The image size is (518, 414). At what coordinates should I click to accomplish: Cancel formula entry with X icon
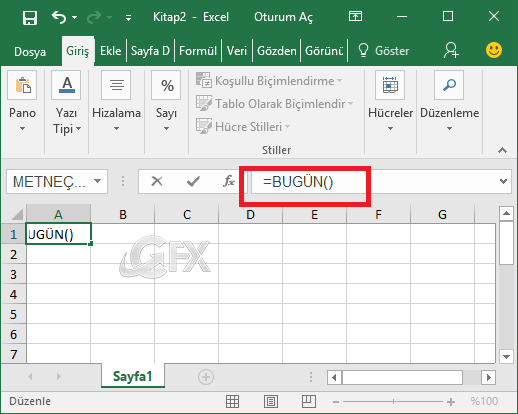click(x=157, y=181)
